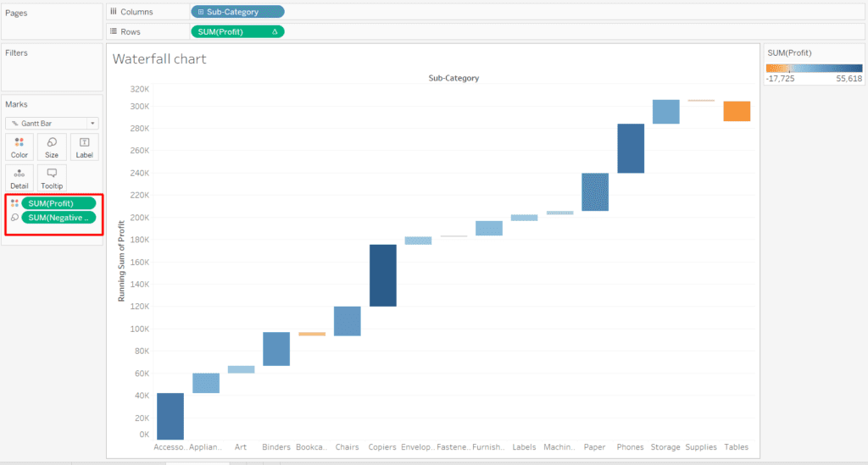Select the Envelopes bar
Image resolution: width=868 pixels, height=465 pixels.
418,241
